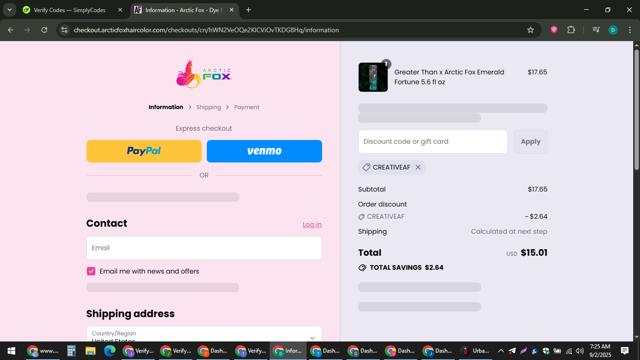Screen dimensions: 640x360
Task: Go to the Payment breadcrumb step
Action: click(247, 107)
